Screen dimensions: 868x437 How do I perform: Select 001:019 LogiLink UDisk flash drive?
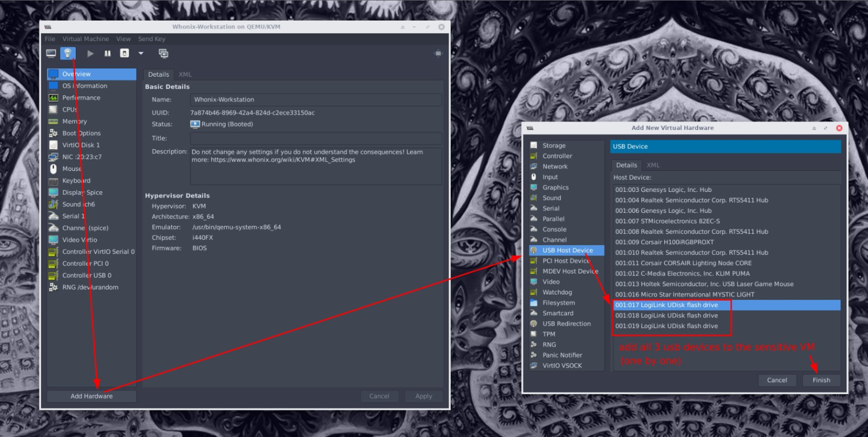coord(727,326)
